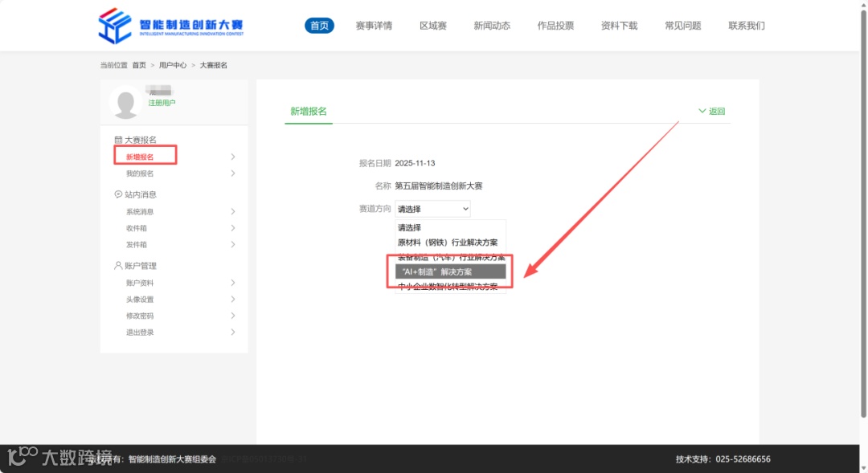
Task: Expand the 系统消息 chevron
Action: [x=232, y=211]
